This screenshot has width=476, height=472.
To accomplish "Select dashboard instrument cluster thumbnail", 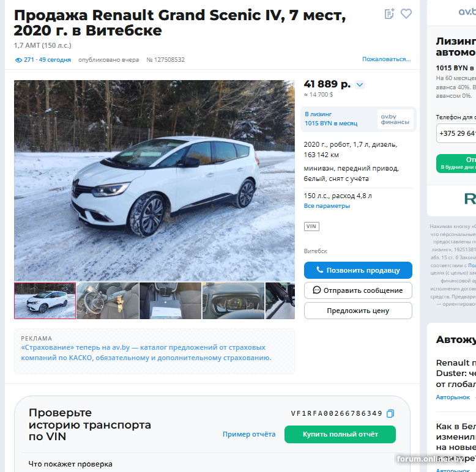I will coord(233,301).
